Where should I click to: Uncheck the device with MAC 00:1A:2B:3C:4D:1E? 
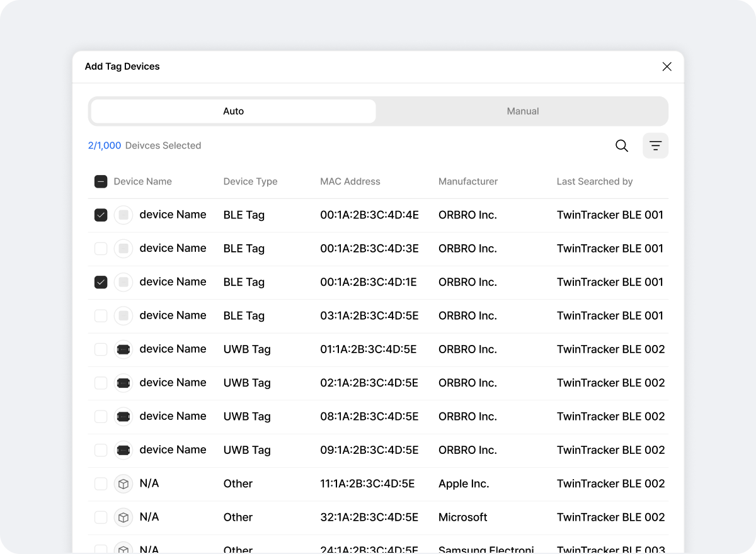tap(101, 282)
